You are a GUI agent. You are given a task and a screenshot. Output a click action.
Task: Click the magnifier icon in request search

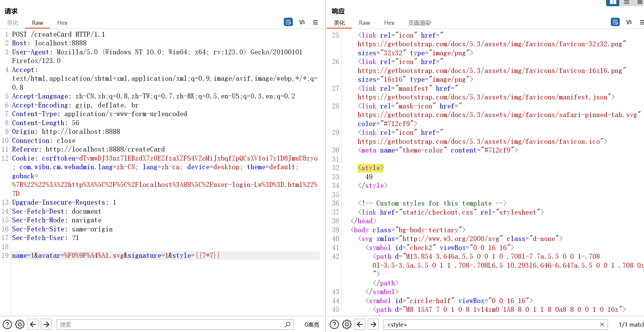[x=288, y=325]
